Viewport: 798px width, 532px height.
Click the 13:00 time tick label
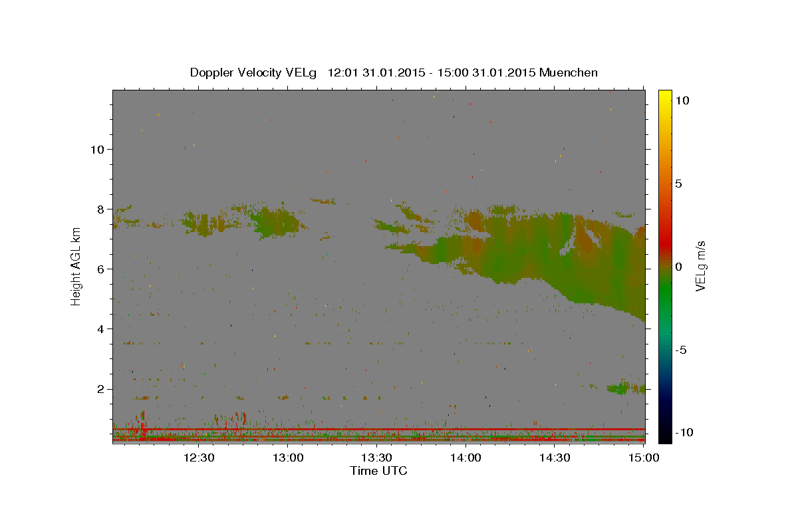(287, 458)
